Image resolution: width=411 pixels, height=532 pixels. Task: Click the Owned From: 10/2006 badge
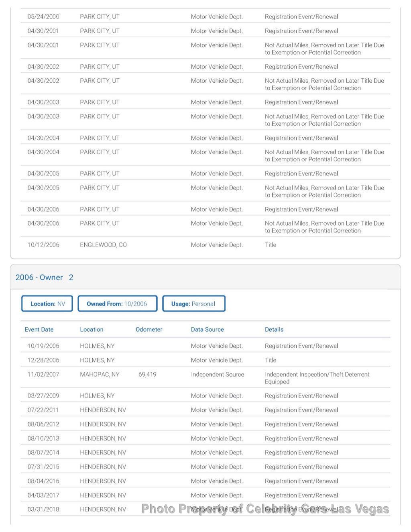coord(117,304)
